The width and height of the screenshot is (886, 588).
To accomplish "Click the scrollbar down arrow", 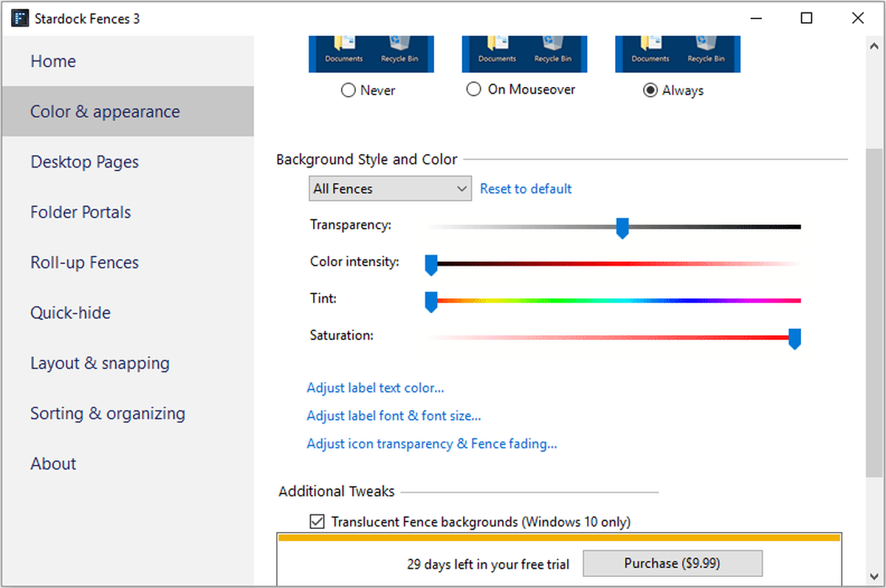I will [873, 576].
